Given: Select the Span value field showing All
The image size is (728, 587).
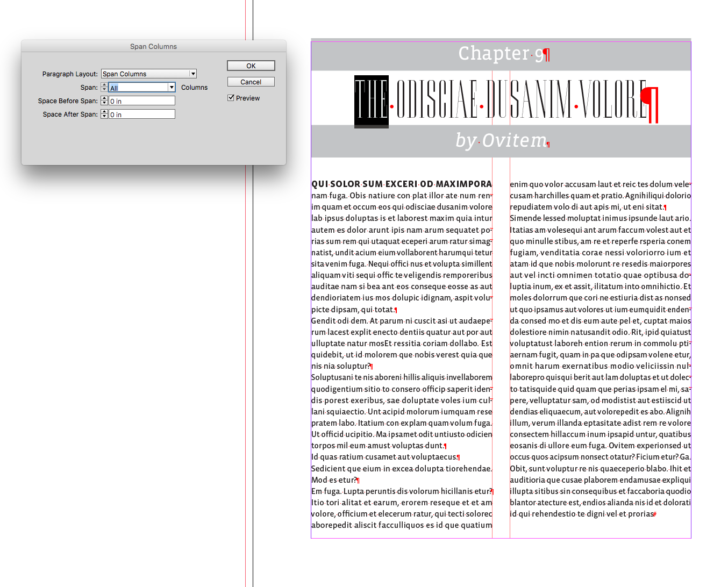Looking at the screenshot, I should (138, 87).
